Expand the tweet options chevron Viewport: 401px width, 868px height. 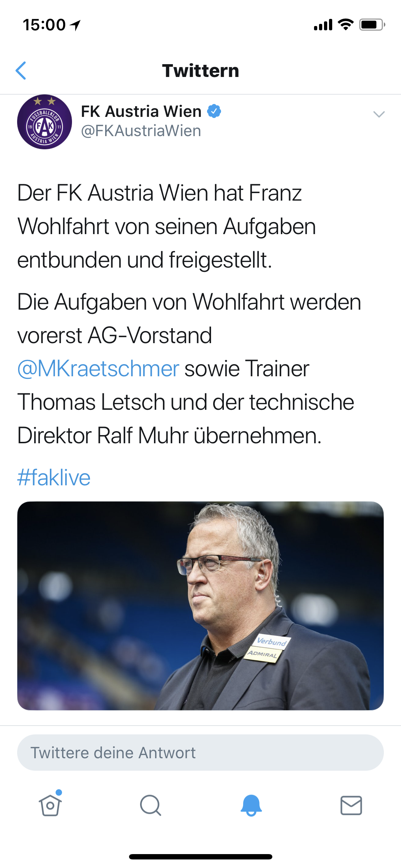click(379, 114)
